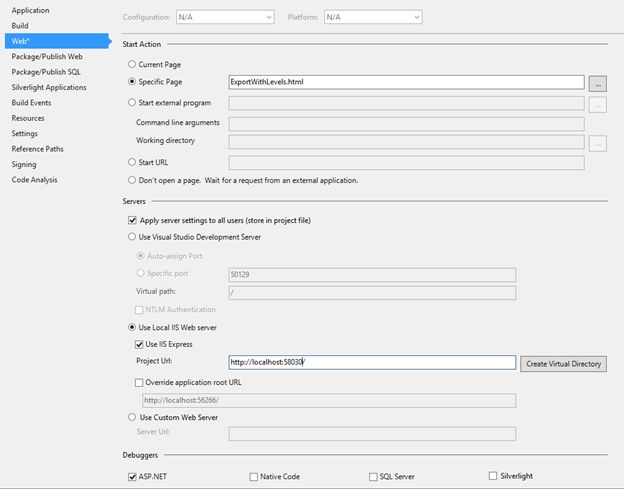The height and width of the screenshot is (489, 624).
Task: Expand the Platform dropdown
Action: [373, 17]
